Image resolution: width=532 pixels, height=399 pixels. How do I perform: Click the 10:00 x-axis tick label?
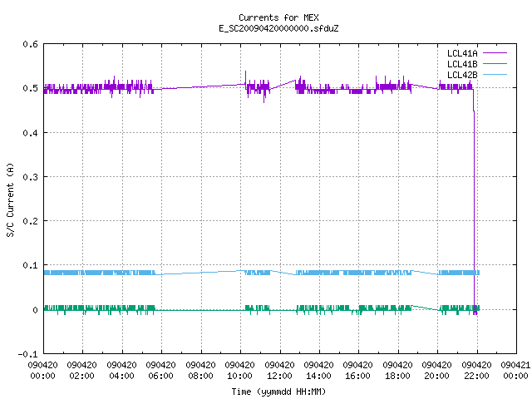pos(239,376)
